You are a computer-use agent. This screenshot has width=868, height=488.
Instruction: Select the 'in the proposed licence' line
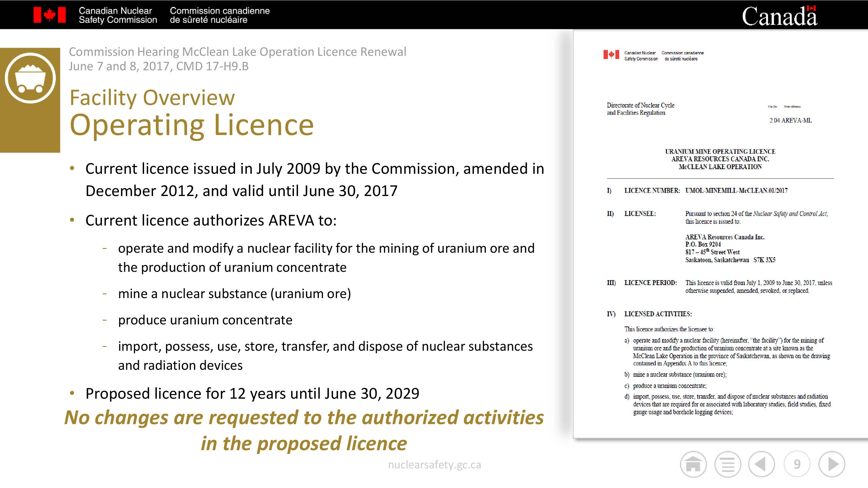click(x=304, y=443)
